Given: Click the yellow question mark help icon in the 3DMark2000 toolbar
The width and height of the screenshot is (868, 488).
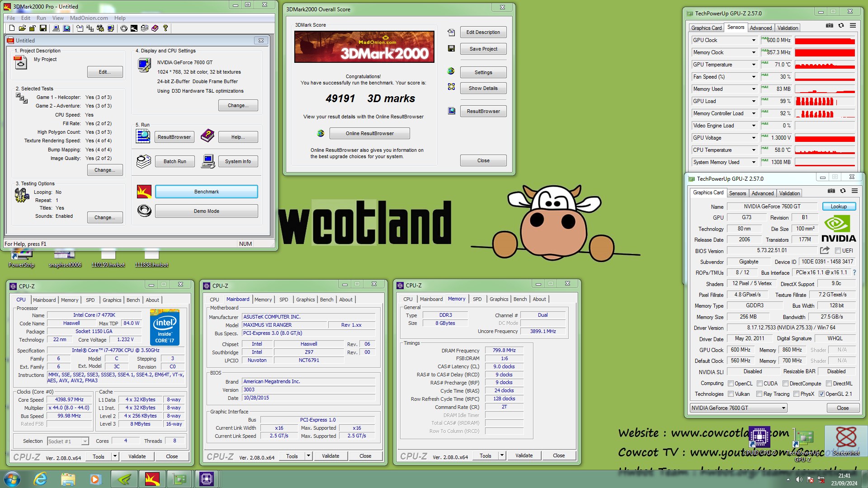Looking at the screenshot, I should [x=165, y=28].
